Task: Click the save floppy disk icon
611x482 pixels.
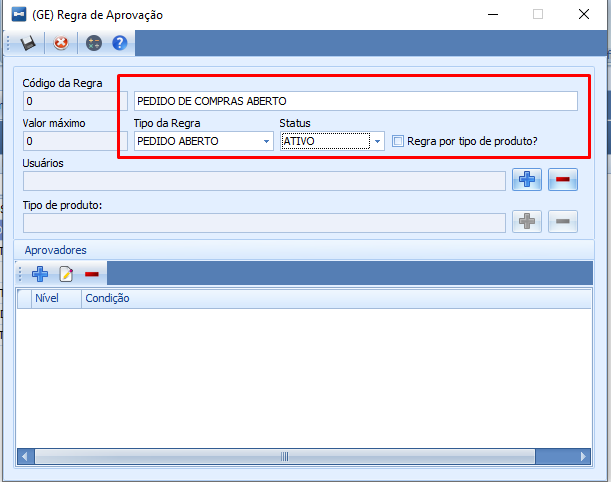Action: click(28, 43)
